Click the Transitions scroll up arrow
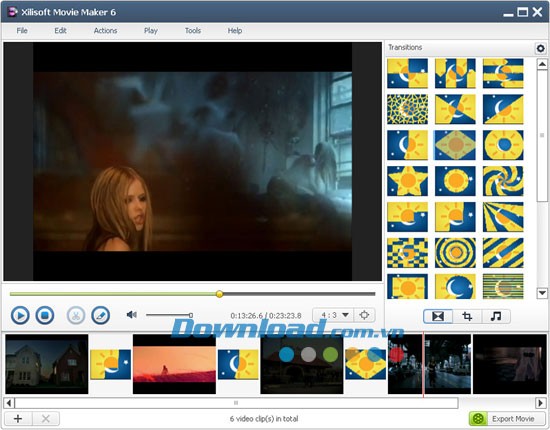This screenshot has height=430, width=550. [x=542, y=64]
